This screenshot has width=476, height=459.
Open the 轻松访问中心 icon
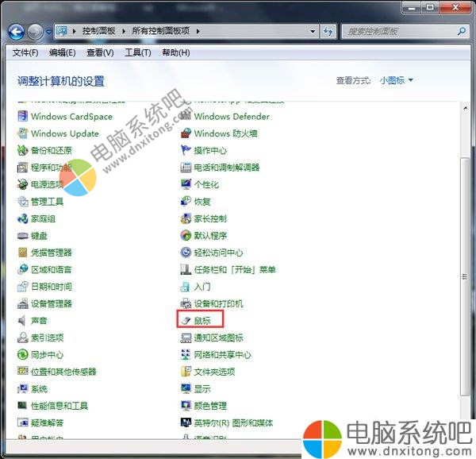click(x=186, y=253)
